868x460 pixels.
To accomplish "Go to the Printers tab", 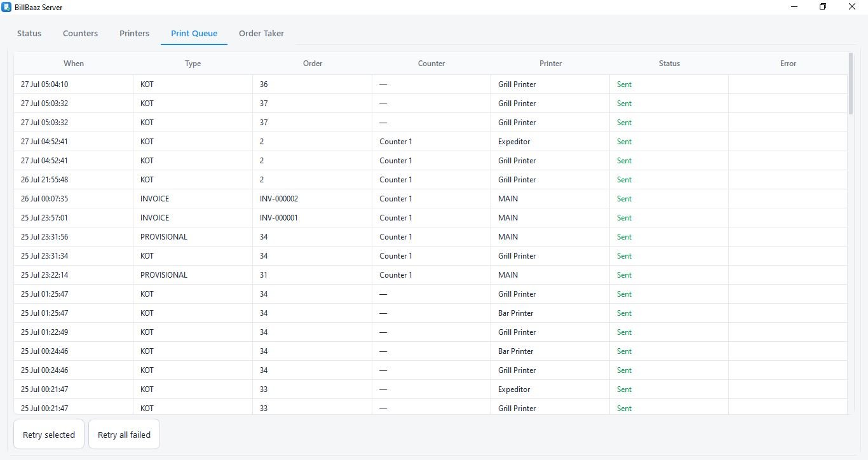I will click(134, 33).
